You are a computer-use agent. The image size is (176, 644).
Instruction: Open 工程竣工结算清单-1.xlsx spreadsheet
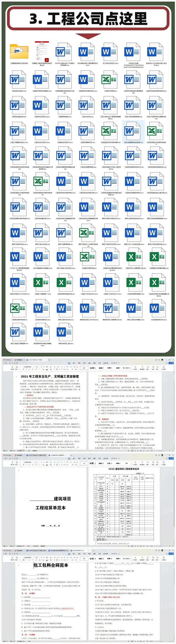42,282
